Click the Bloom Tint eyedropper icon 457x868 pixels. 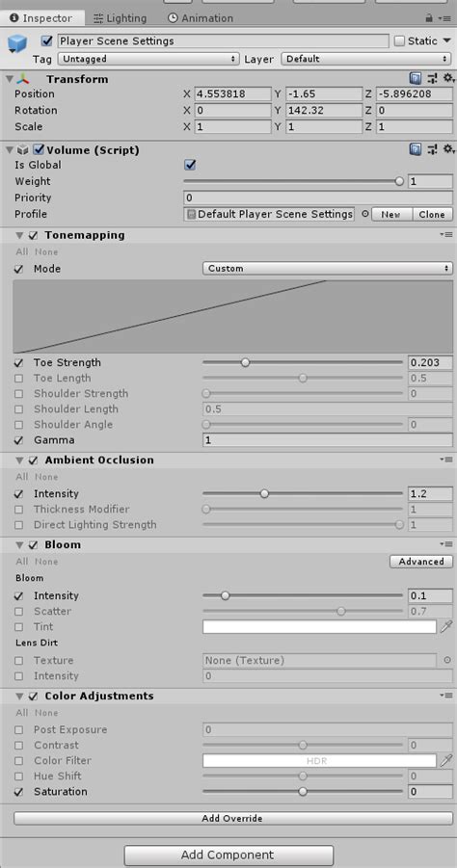click(446, 626)
